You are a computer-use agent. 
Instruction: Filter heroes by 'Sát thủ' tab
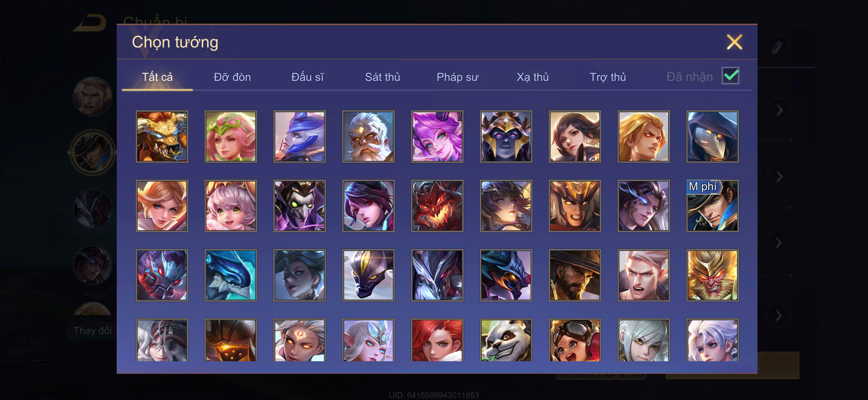click(382, 77)
